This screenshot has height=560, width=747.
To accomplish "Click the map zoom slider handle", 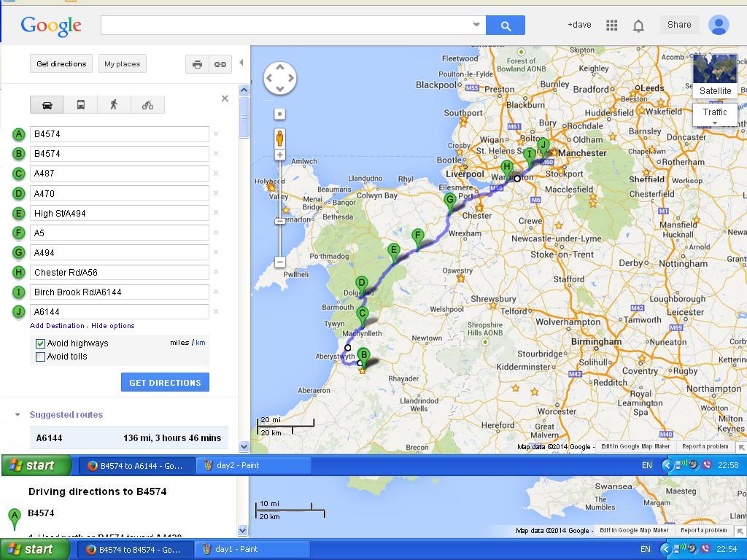I will point(279,221).
